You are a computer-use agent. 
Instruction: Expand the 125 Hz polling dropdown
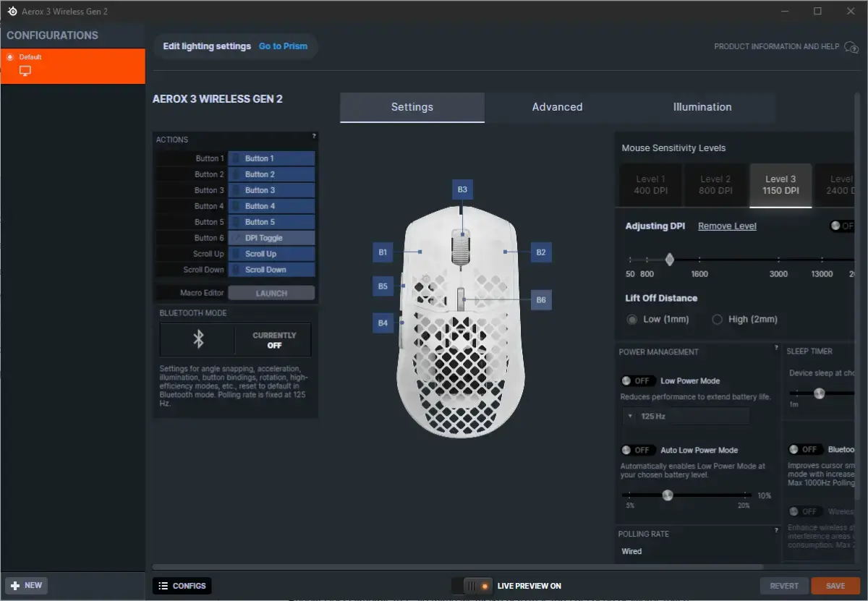tap(686, 416)
